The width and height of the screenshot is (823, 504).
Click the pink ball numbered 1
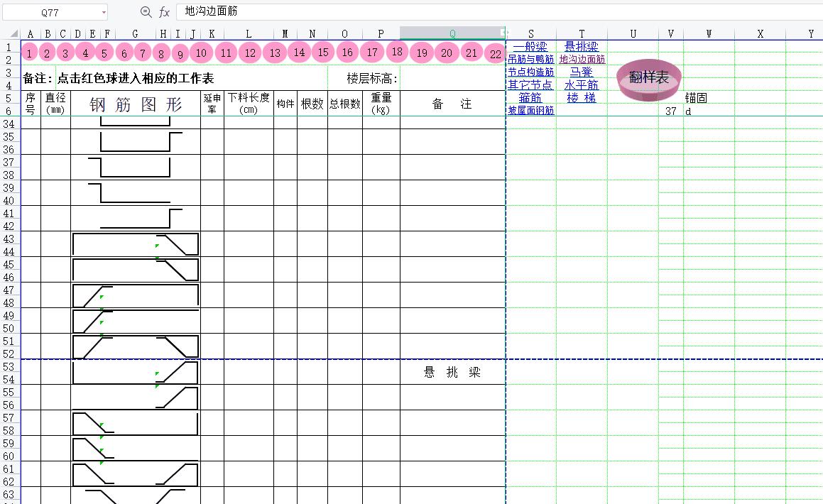[x=28, y=53]
